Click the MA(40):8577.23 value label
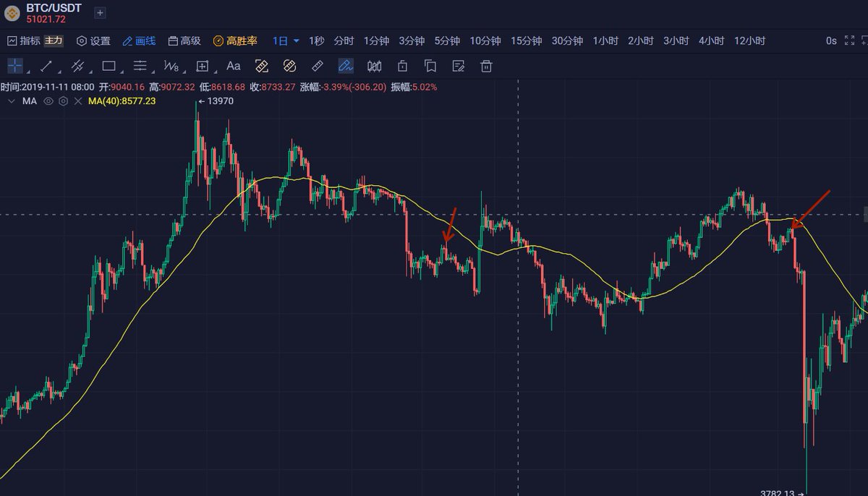 (122, 101)
